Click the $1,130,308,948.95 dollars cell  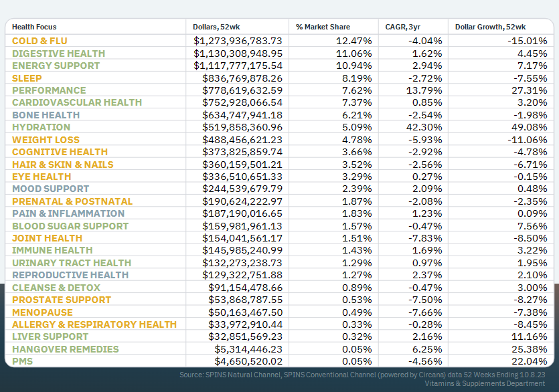[238, 54]
